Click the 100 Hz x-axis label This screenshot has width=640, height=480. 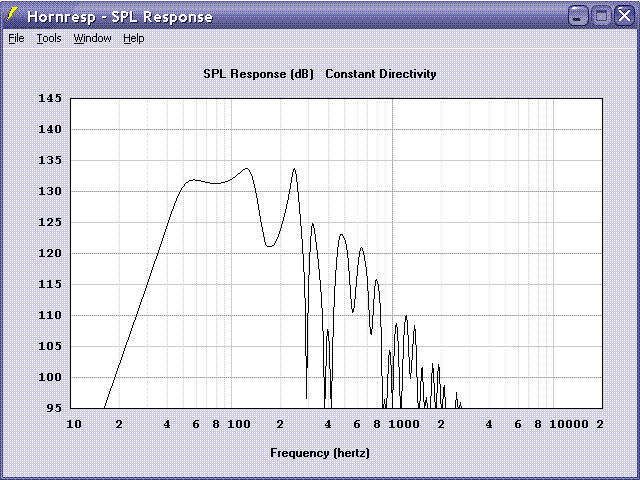point(239,424)
